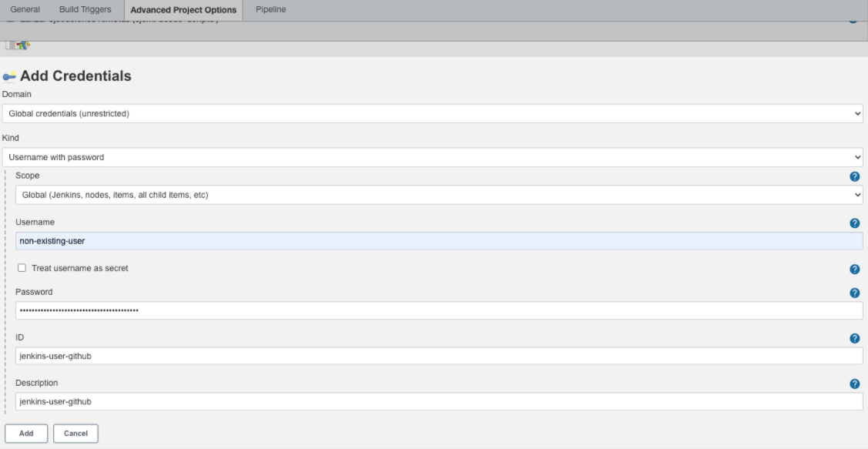The image size is (868, 449).
Task: Click the small colorful icon in the toolbar strip
Action: (x=21, y=45)
